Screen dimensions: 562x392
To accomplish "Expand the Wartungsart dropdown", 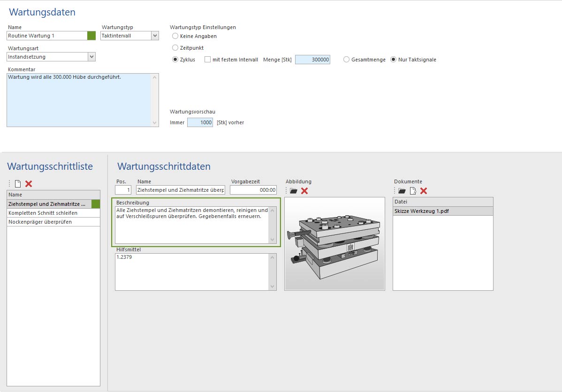I will (x=91, y=57).
